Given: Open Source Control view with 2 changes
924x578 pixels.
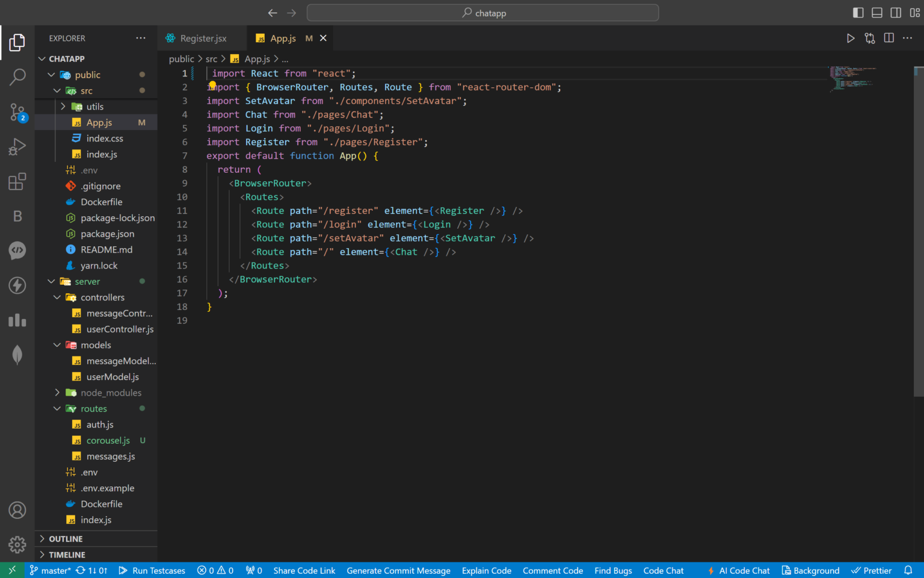Looking at the screenshot, I should (x=17, y=112).
